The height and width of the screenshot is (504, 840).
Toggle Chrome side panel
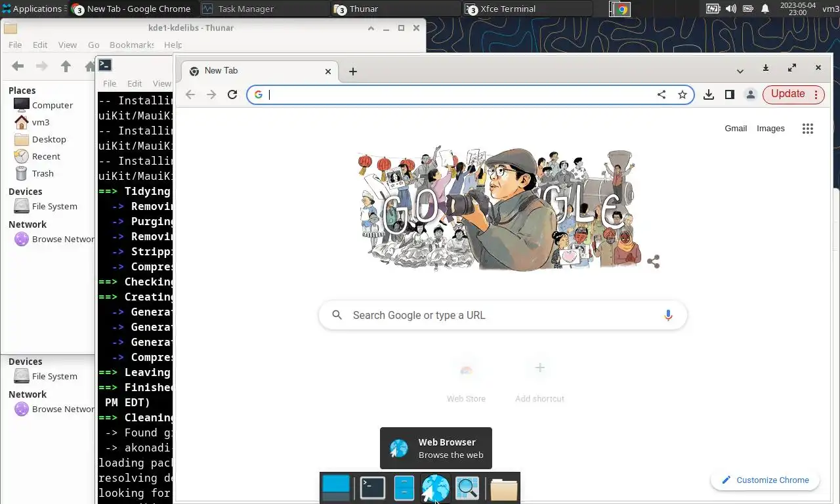coord(729,94)
